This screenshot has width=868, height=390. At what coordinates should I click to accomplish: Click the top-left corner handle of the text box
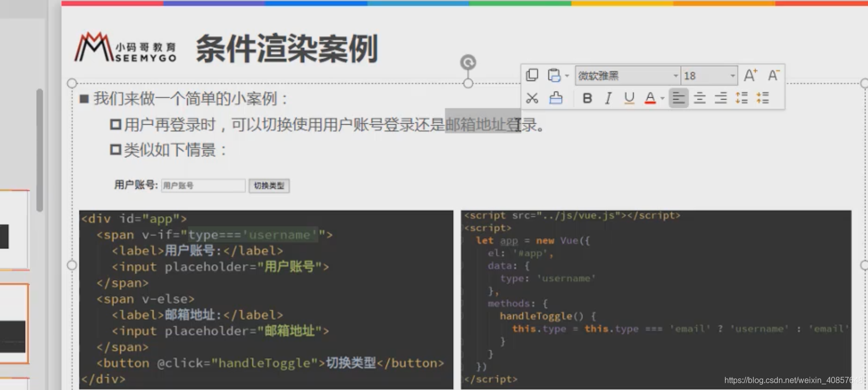72,83
